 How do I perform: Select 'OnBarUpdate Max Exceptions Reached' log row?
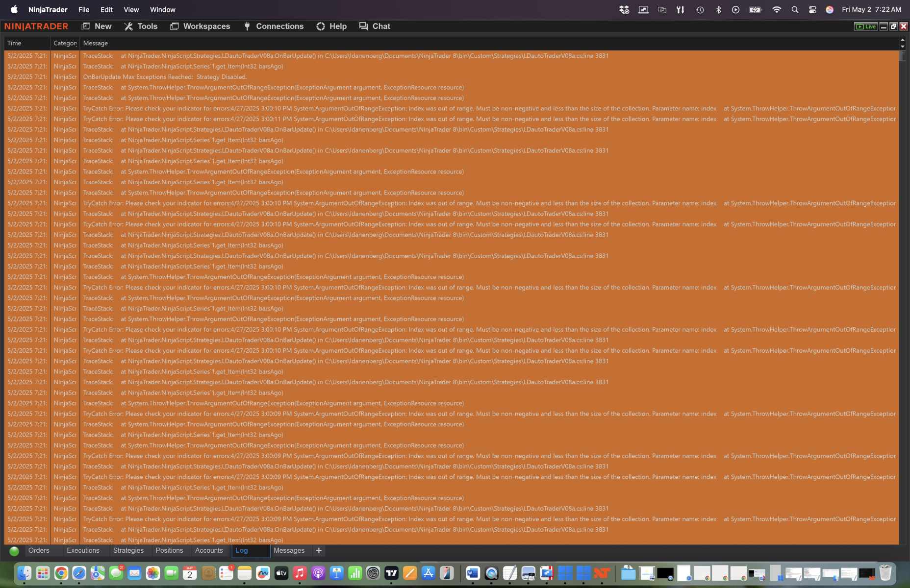click(x=451, y=77)
